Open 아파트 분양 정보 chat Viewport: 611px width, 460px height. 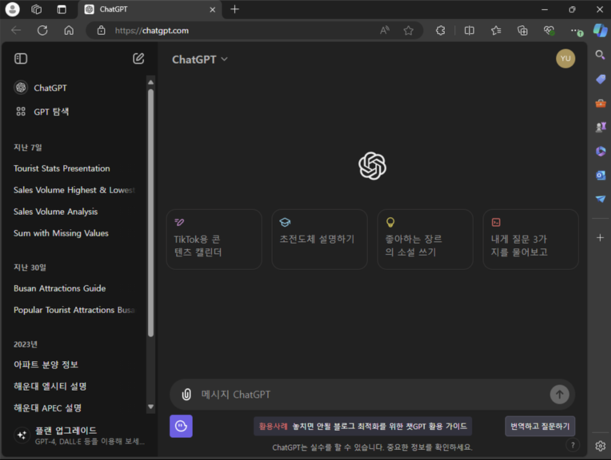[46, 364]
